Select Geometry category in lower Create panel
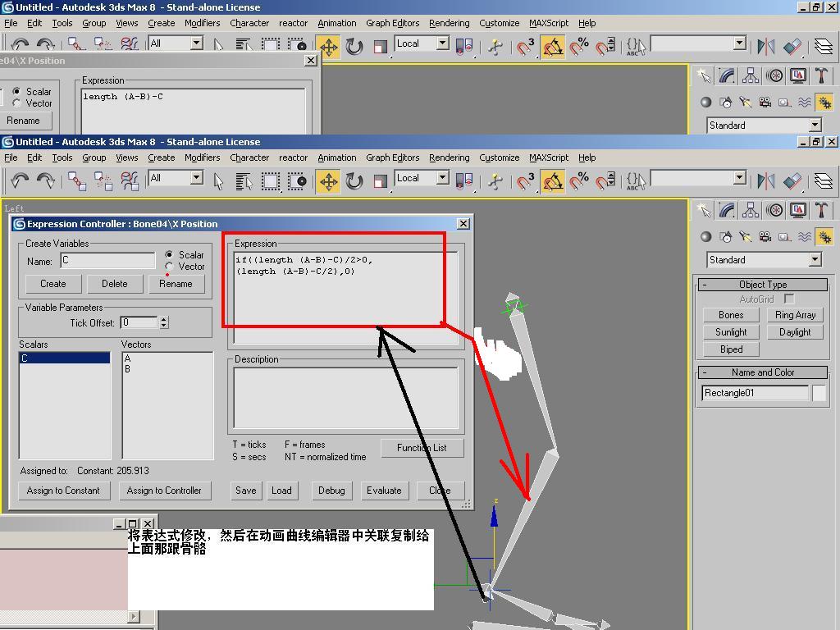 point(706,236)
